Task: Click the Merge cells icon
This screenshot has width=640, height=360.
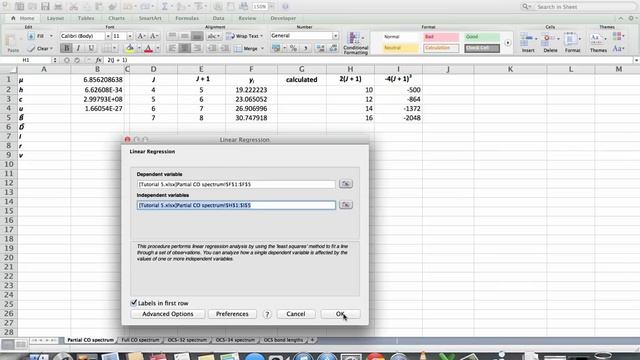Action: click(x=238, y=48)
